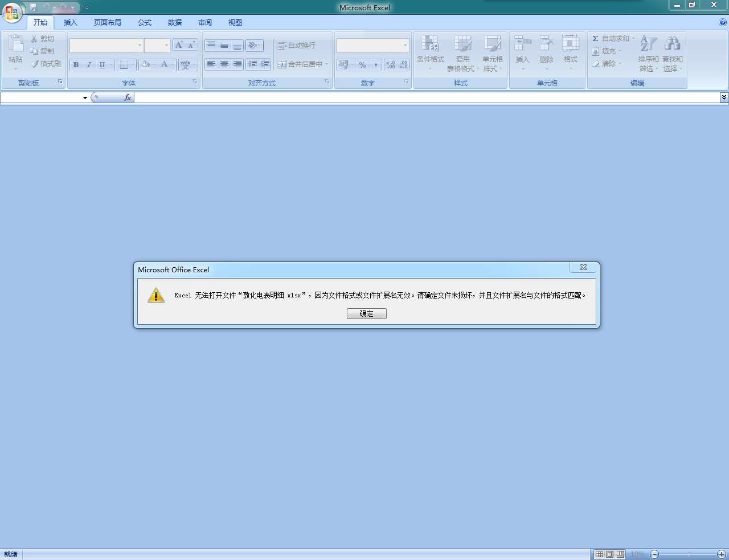The height and width of the screenshot is (560, 729).
Task: Toggle top vertical alignment
Action: click(x=211, y=45)
